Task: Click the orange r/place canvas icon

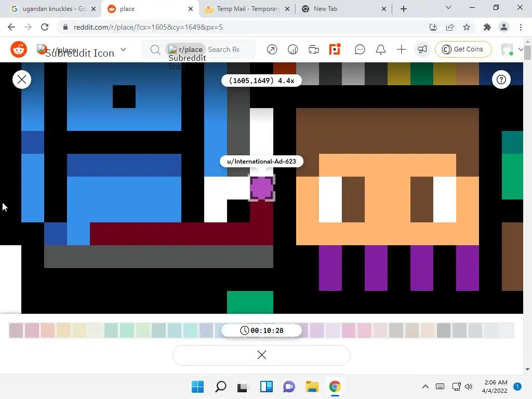Action: 335,49
